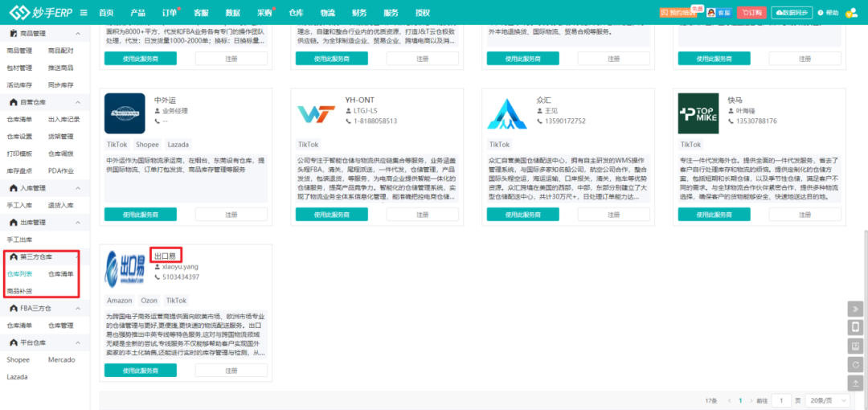This screenshot has height=410, width=868.
Task: Open the Shopee platform warehouse link
Action: (x=18, y=360)
